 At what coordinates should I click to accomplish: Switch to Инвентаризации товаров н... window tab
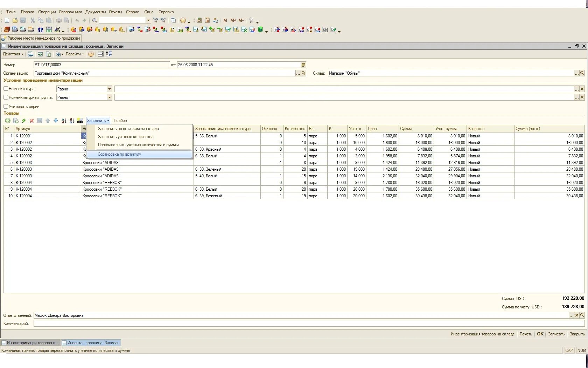pos(30,343)
